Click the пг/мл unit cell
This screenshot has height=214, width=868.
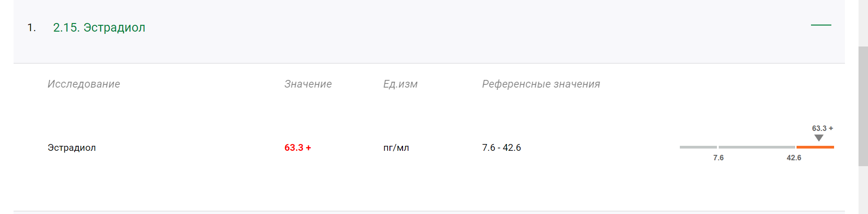click(x=396, y=148)
